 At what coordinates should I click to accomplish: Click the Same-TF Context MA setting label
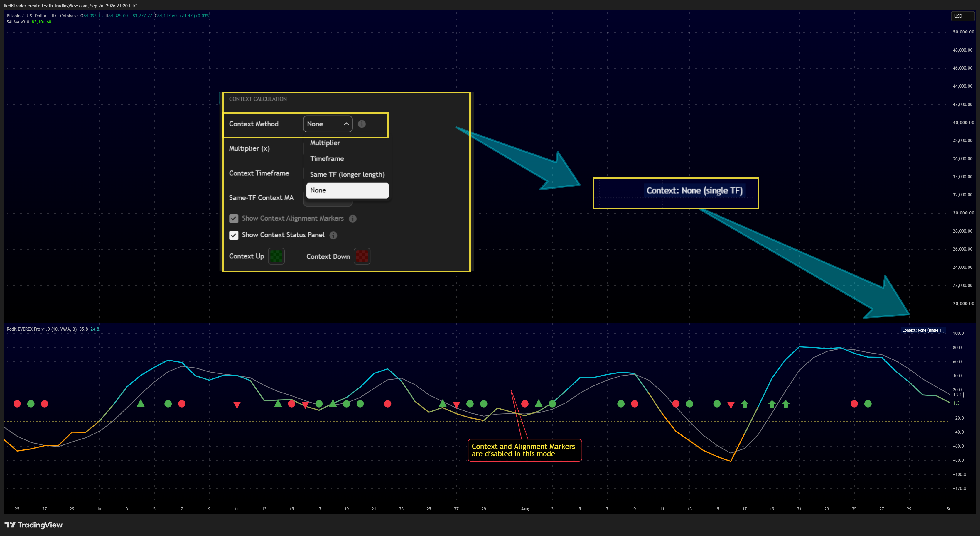[x=261, y=198]
